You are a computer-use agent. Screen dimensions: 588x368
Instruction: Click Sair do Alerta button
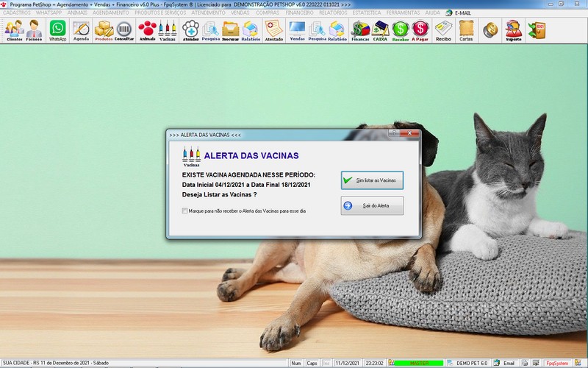point(372,205)
